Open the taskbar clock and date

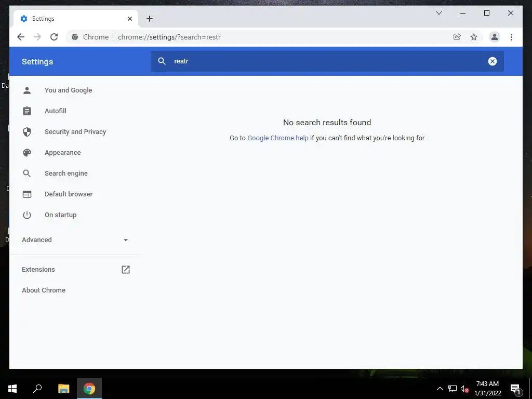click(x=487, y=389)
